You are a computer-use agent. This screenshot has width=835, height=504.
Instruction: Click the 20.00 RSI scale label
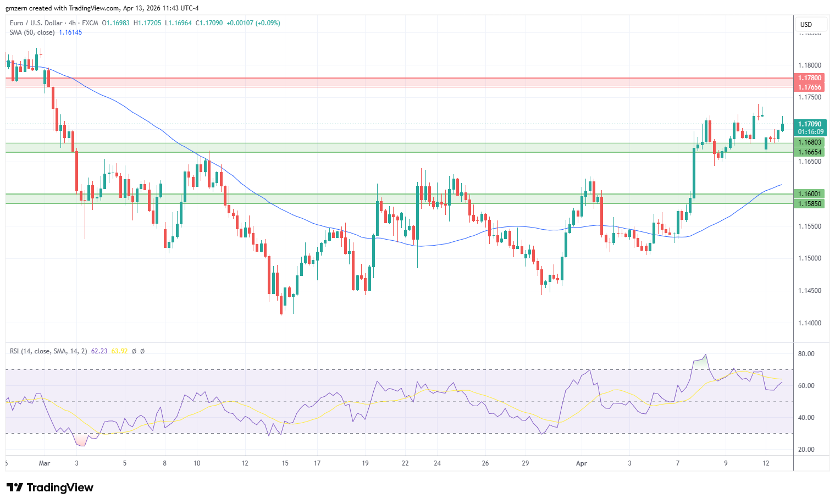click(x=806, y=450)
